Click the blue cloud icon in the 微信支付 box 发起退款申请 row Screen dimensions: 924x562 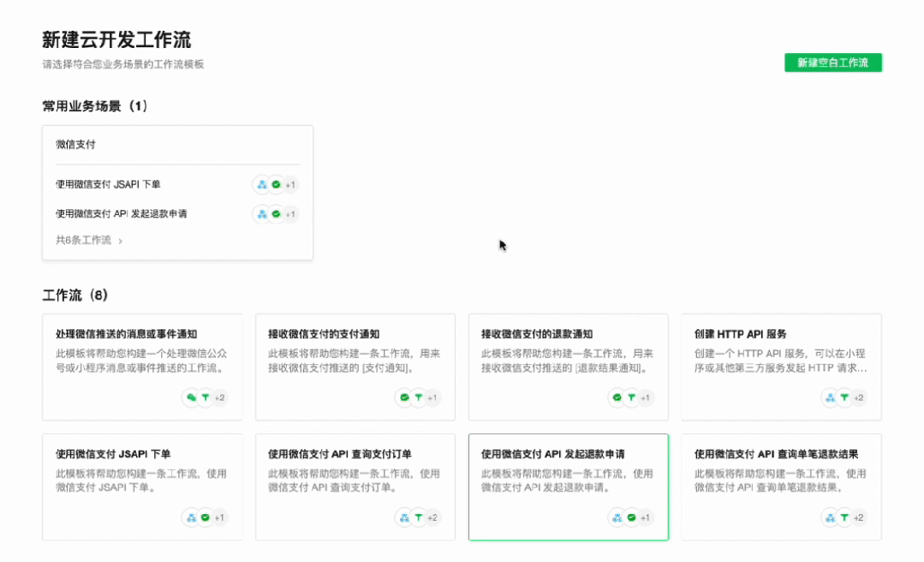point(262,214)
